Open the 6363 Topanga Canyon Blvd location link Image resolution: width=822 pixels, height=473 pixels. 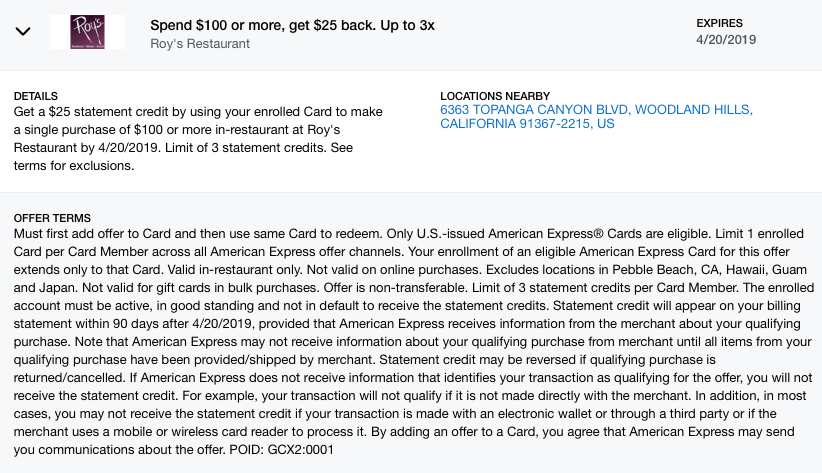tap(596, 110)
